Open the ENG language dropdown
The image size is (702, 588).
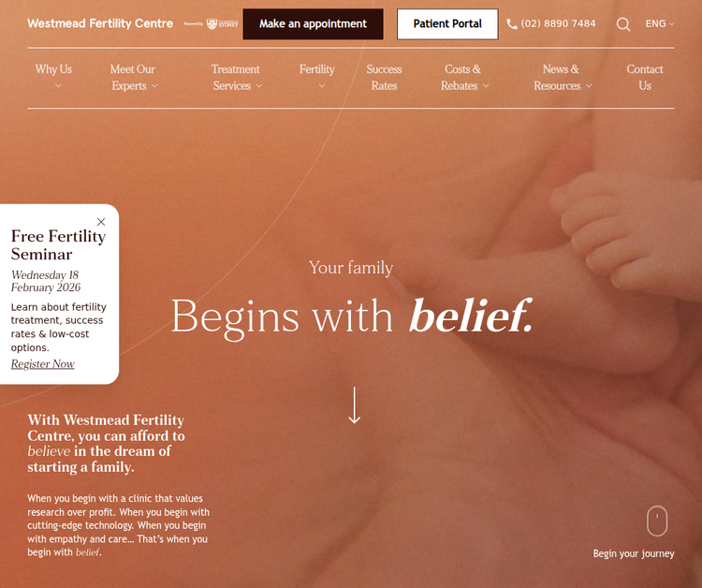tap(660, 23)
